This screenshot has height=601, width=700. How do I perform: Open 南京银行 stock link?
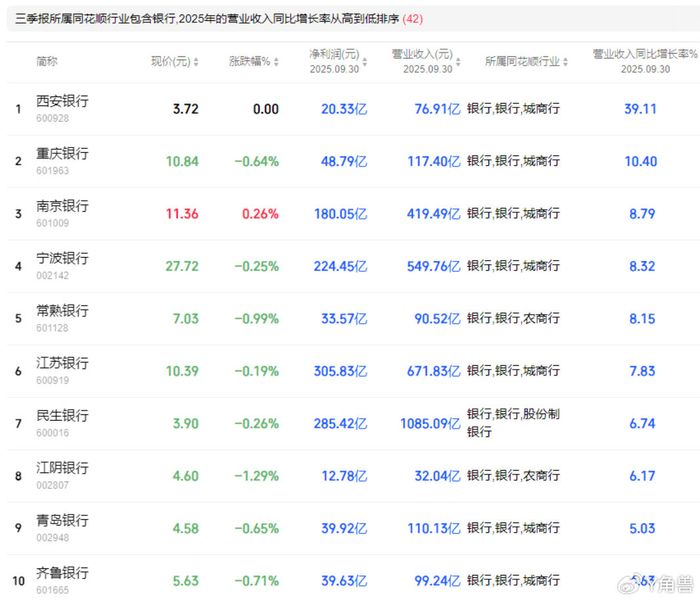[x=62, y=206]
